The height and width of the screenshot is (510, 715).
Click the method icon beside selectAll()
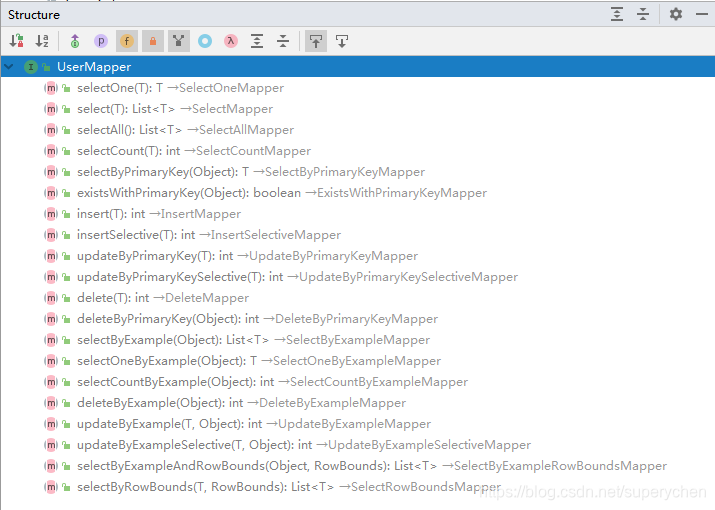click(51, 130)
